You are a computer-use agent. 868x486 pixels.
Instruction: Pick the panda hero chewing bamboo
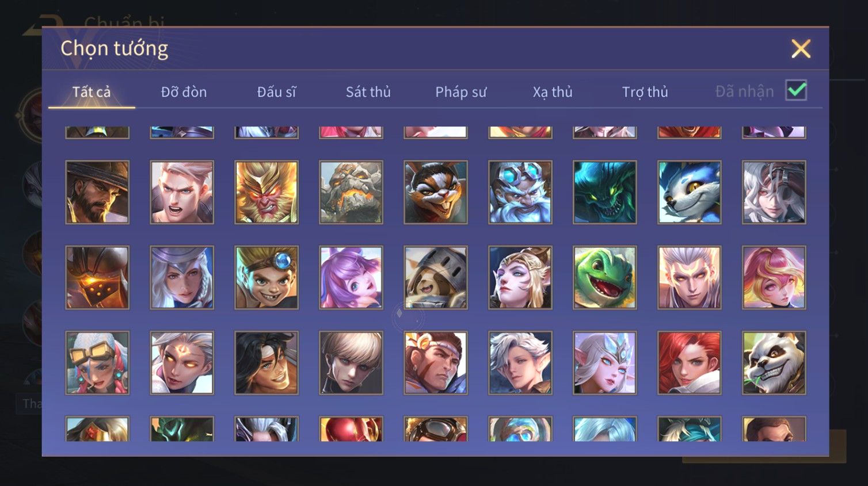[774, 362]
